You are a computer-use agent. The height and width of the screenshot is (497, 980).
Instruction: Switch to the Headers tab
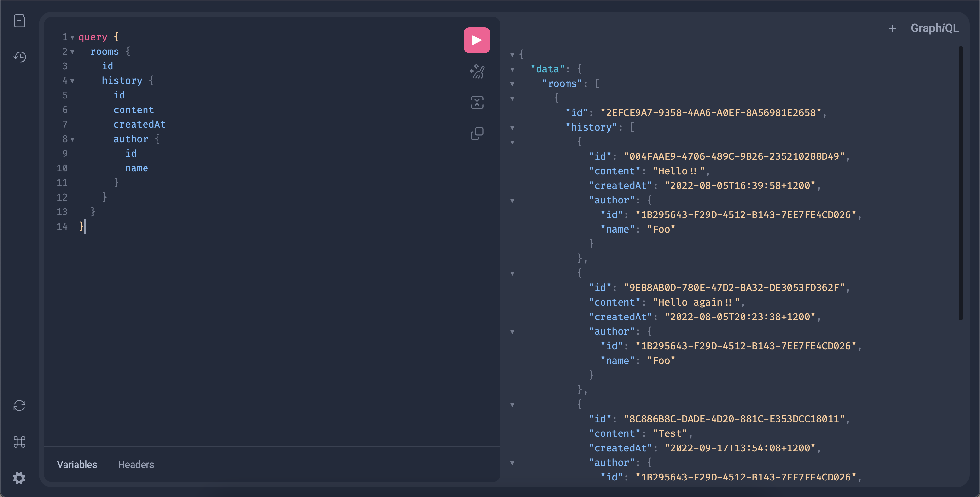click(136, 464)
